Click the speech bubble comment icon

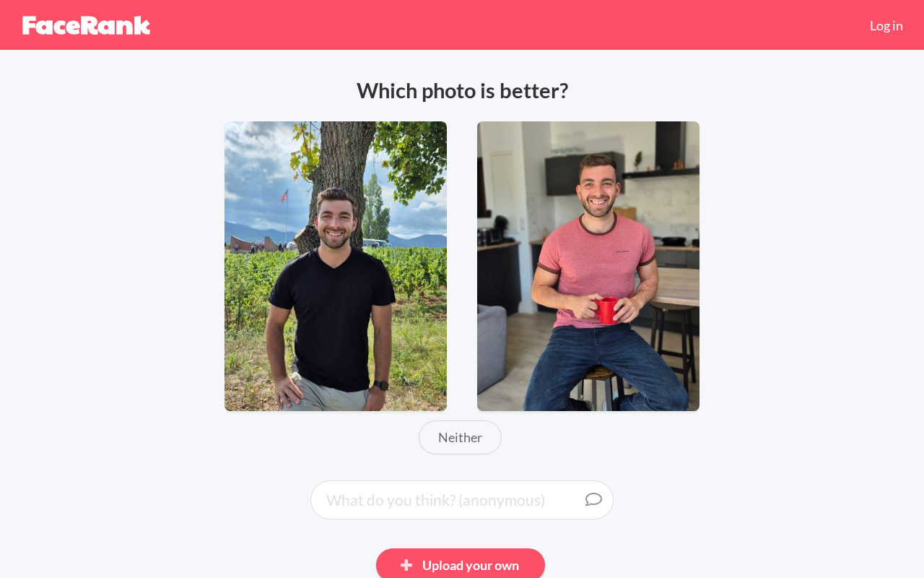coord(593,499)
